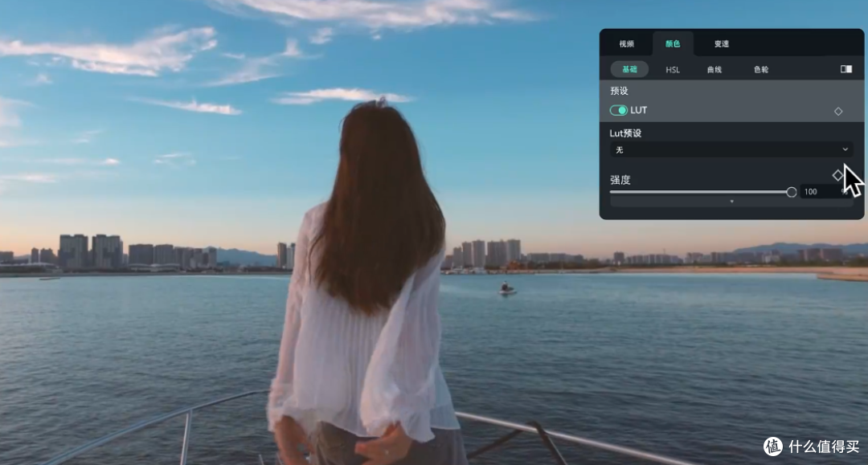Image resolution: width=868 pixels, height=465 pixels.
Task: Open the 色轮 sub-tab
Action: pos(761,70)
